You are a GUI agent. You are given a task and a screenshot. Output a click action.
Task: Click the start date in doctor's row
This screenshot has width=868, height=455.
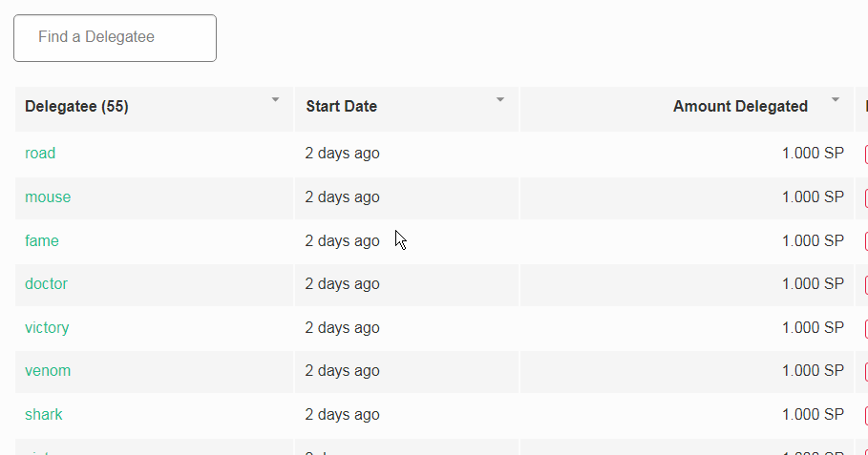[342, 284]
